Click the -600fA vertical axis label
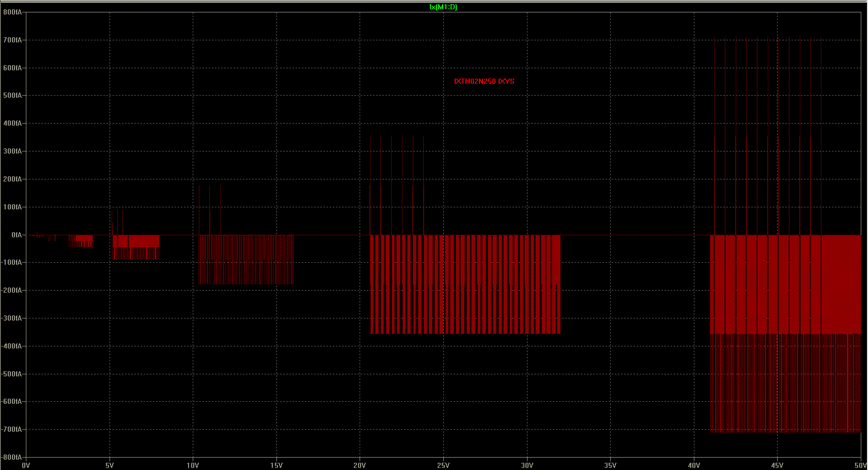Screen dimensions: 868x470 11,402
